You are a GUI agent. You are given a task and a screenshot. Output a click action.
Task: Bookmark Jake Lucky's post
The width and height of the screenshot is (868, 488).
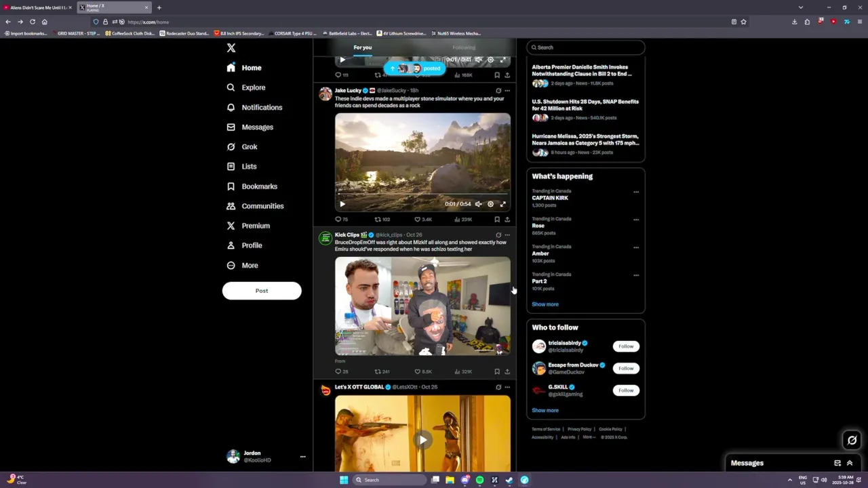(x=497, y=220)
